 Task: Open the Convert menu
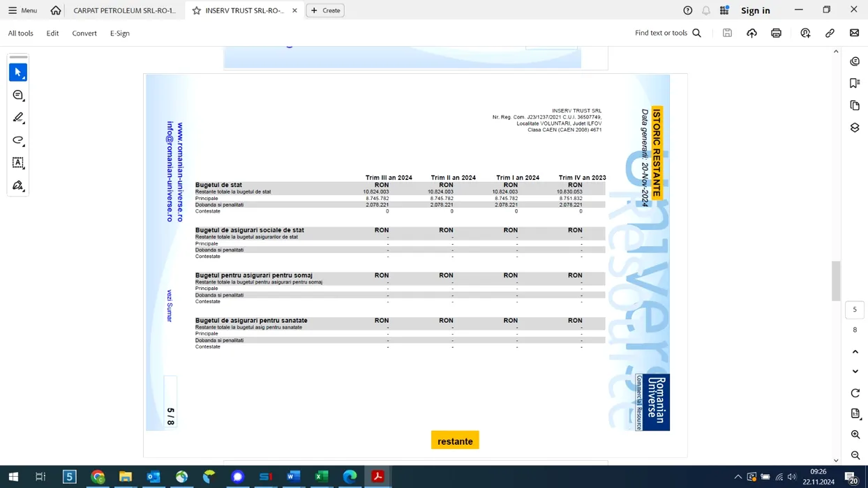click(x=84, y=33)
